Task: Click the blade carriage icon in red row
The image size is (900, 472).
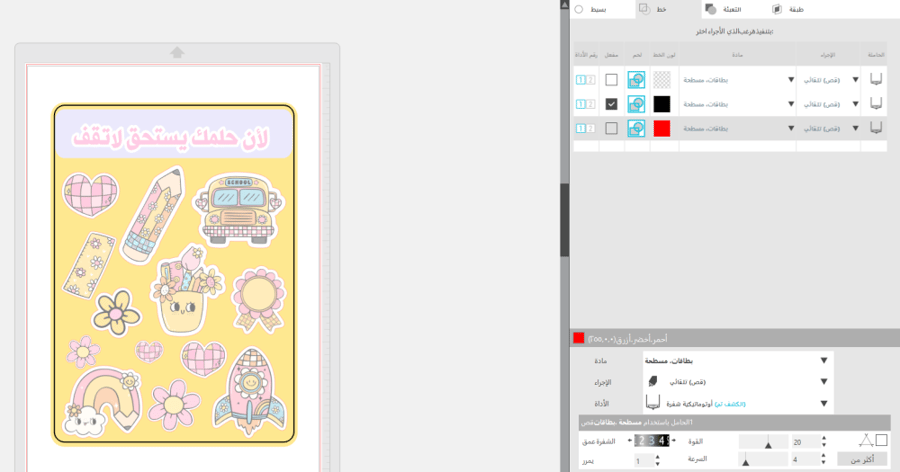Action: coord(876,127)
